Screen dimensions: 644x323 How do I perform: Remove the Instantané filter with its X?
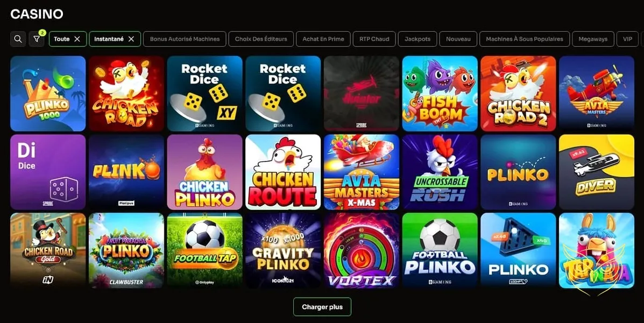click(x=131, y=39)
